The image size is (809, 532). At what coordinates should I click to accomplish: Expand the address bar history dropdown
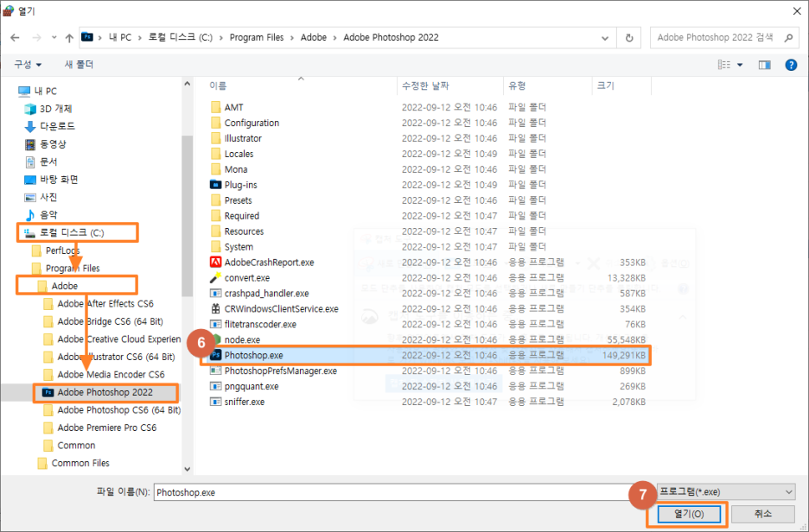pos(605,38)
